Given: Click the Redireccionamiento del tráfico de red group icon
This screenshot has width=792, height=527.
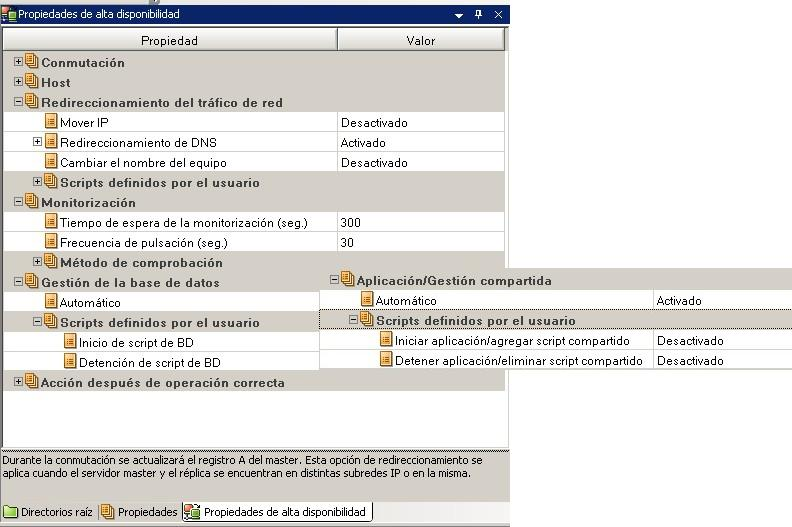Looking at the screenshot, I should [31, 101].
